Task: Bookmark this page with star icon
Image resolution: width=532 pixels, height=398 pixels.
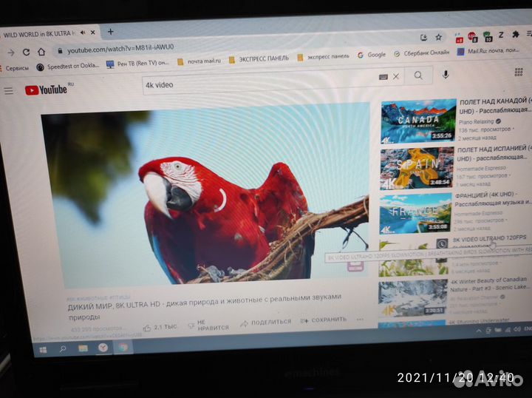Action: (439, 36)
